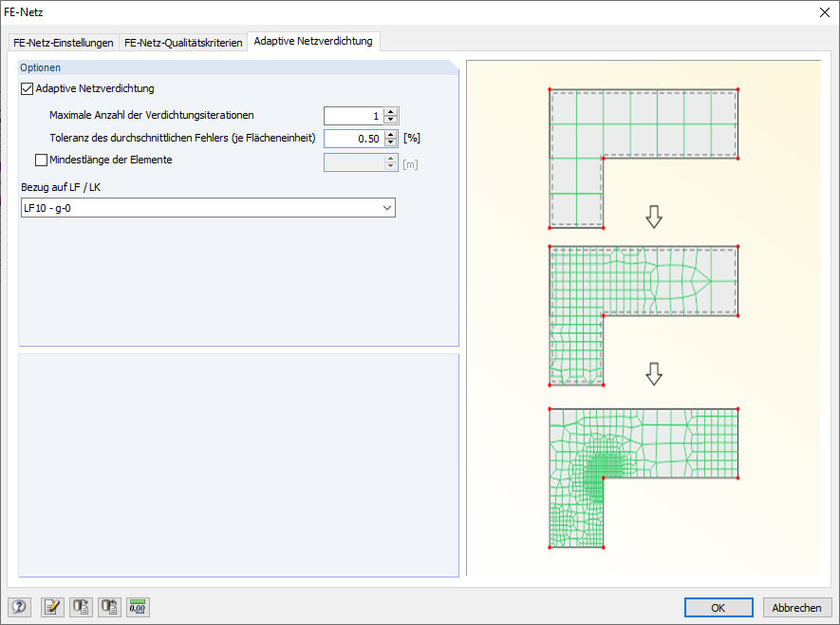Screen dimensions: 840x625
Task: Enable Mindestlänge der Elemente checkbox
Action: click(41, 160)
